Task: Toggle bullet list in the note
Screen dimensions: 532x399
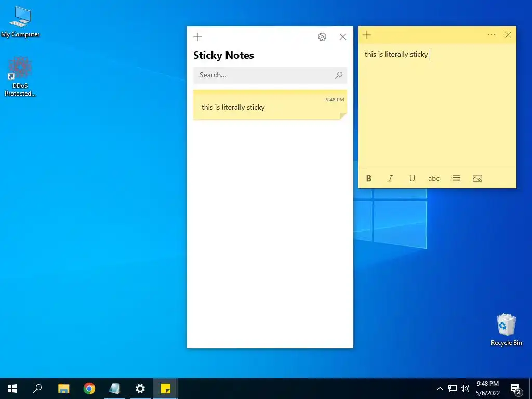Action: coord(456,179)
